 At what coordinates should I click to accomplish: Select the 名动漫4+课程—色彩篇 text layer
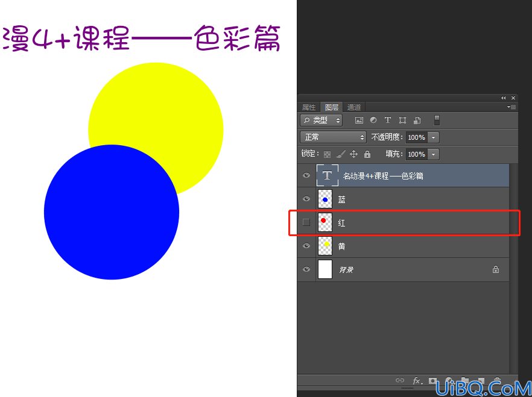pyautogui.click(x=383, y=176)
